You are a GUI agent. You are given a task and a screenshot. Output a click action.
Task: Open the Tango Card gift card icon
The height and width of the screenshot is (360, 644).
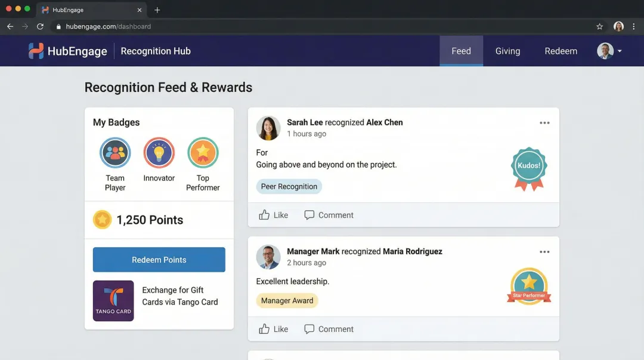coord(113,300)
